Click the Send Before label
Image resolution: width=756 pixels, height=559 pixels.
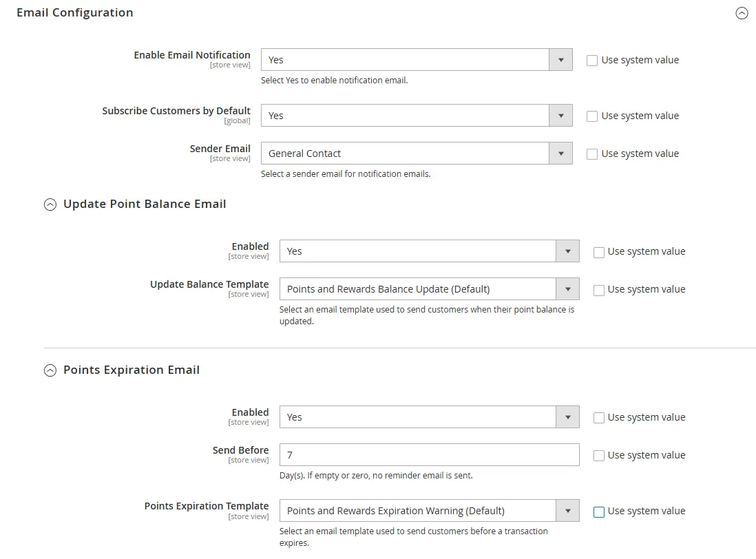[x=240, y=450]
